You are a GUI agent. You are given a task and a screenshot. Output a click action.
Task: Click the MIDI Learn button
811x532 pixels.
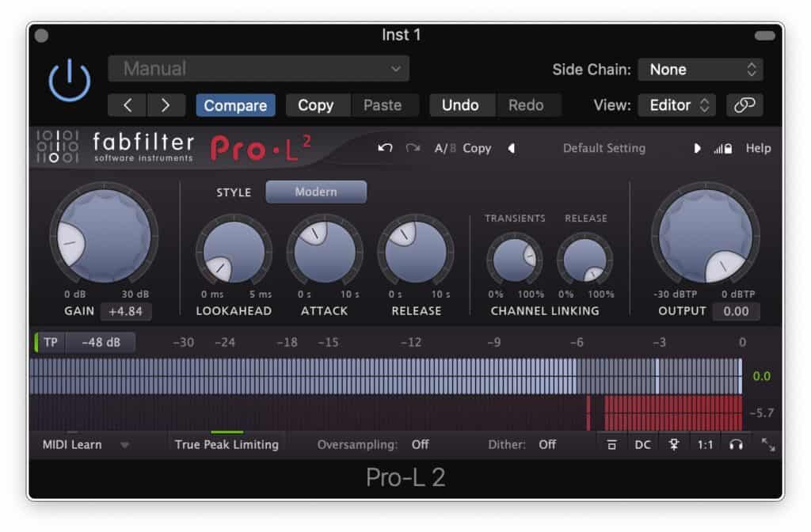72,445
